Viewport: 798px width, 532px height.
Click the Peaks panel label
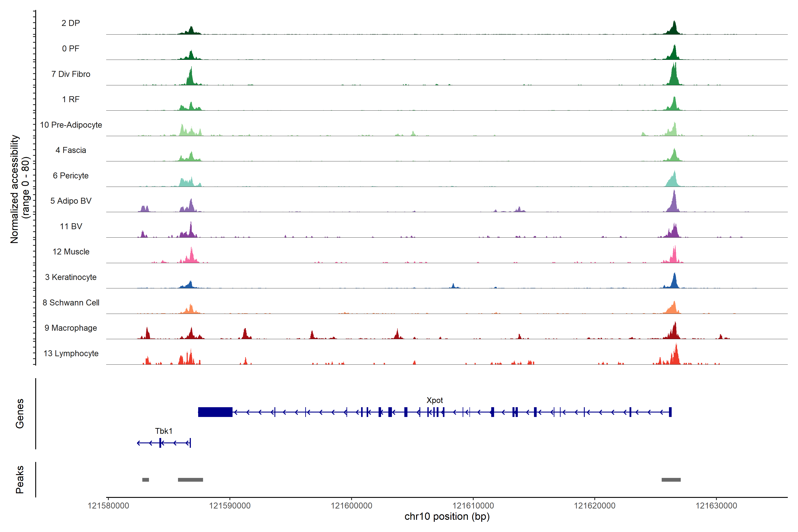(x=20, y=479)
